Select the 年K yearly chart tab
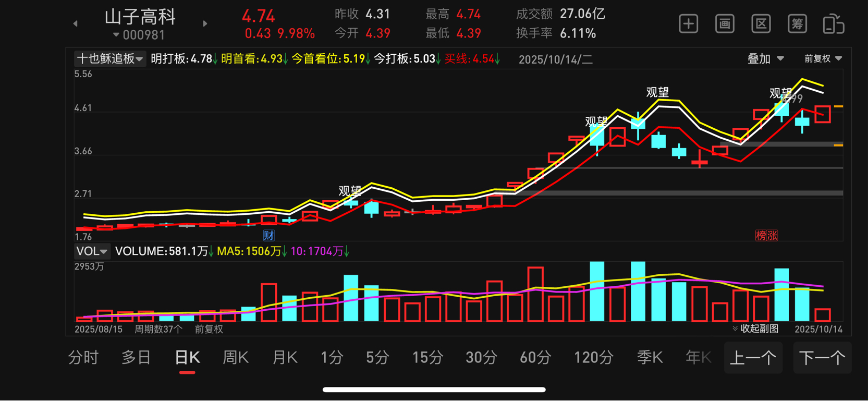 698,358
